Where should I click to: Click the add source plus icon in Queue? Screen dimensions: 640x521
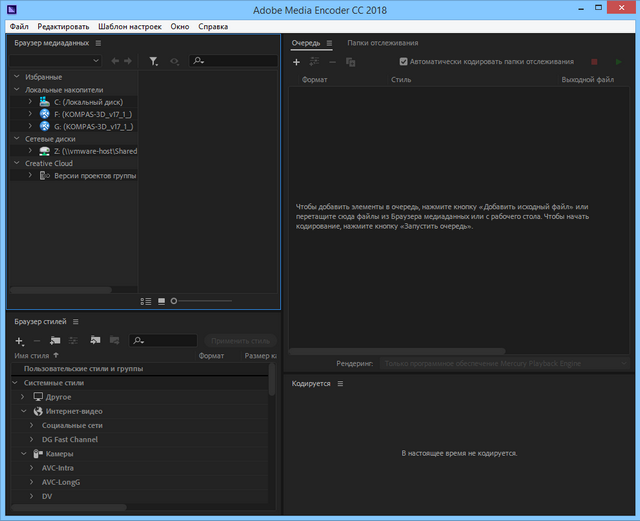click(296, 62)
